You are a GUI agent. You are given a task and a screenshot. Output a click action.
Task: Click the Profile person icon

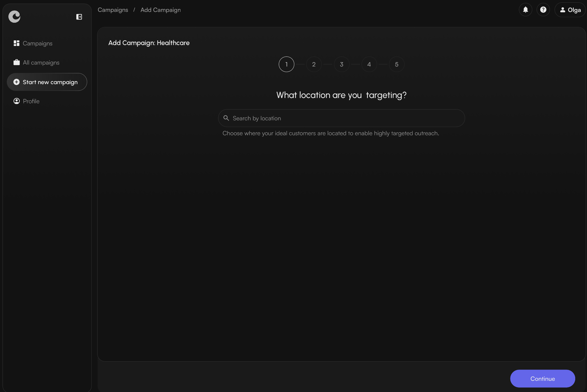17,101
